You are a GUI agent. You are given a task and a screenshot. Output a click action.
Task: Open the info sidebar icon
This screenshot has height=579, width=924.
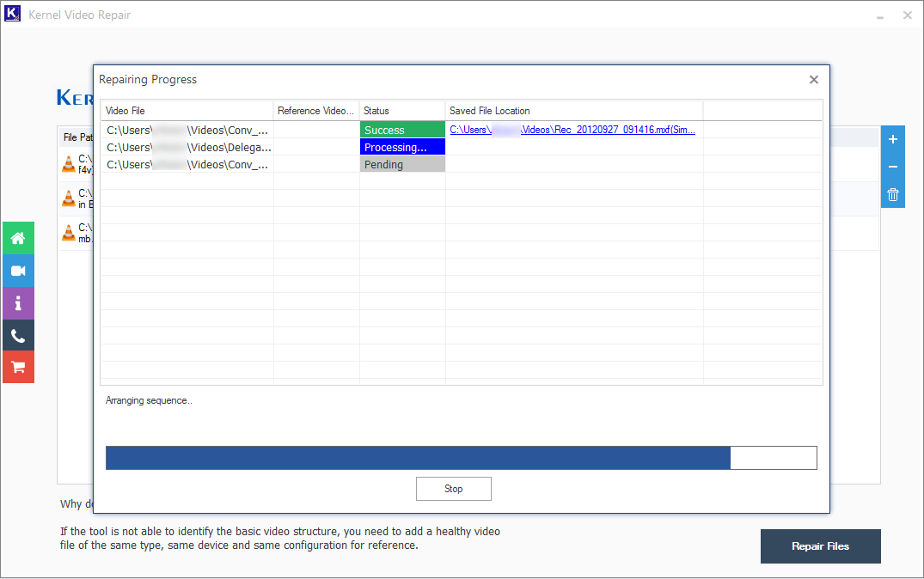(x=18, y=302)
